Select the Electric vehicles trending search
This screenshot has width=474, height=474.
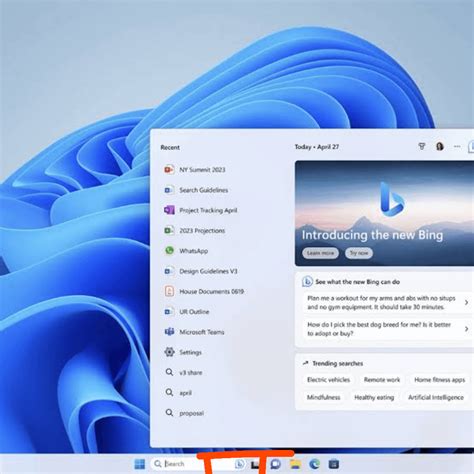click(328, 380)
